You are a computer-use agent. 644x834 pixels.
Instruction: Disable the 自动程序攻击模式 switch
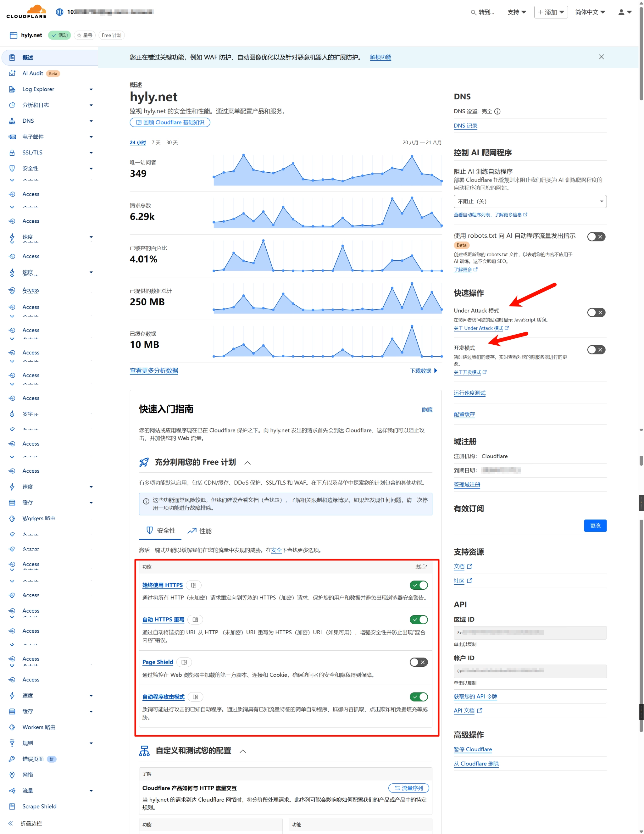[419, 697]
